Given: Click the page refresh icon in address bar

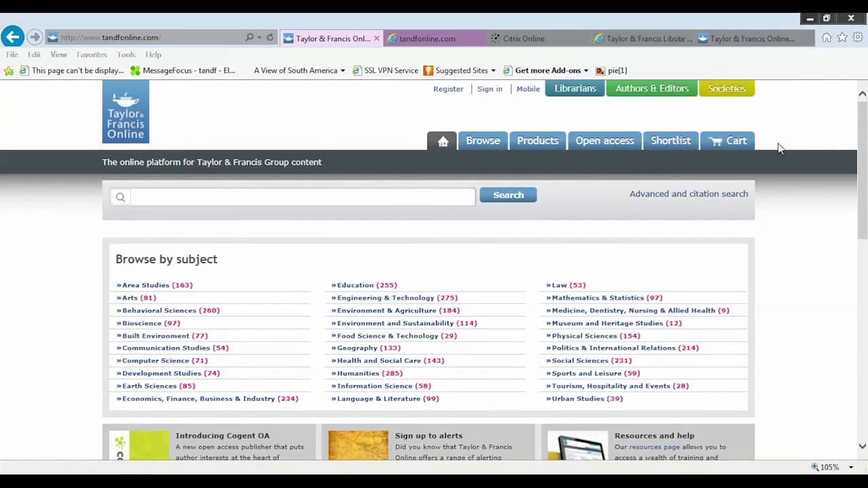Looking at the screenshot, I should pyautogui.click(x=270, y=37).
